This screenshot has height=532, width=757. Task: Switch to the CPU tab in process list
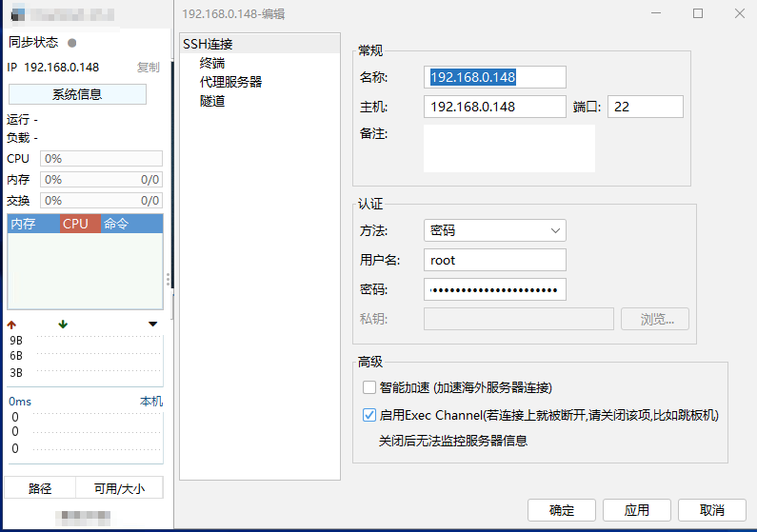click(x=80, y=224)
